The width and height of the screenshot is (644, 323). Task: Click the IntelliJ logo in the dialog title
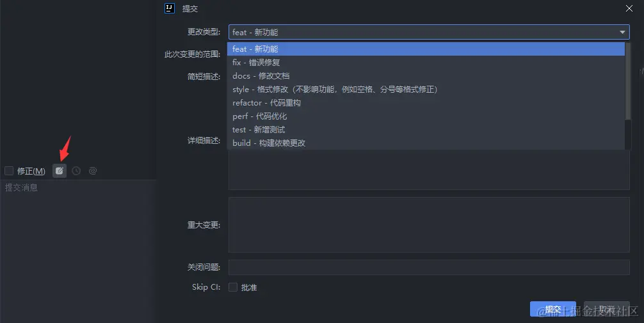click(x=170, y=8)
